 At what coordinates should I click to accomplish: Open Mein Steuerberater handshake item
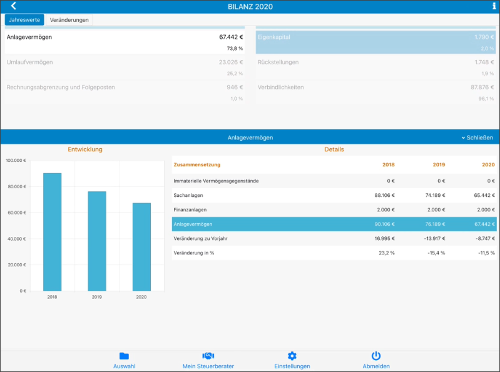point(208,360)
